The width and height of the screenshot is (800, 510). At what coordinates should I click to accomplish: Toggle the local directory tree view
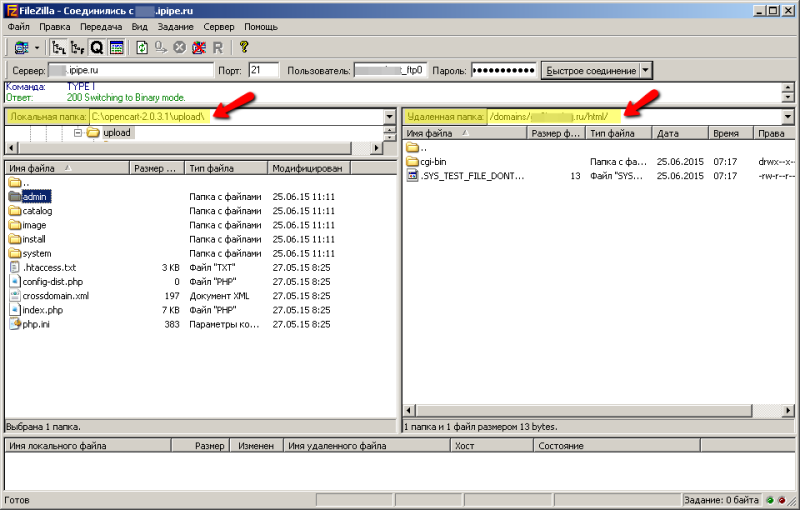pyautogui.click(x=59, y=47)
